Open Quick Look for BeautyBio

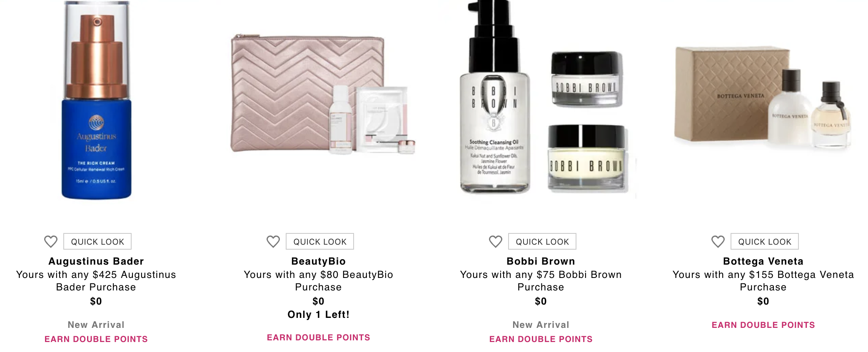click(x=320, y=241)
